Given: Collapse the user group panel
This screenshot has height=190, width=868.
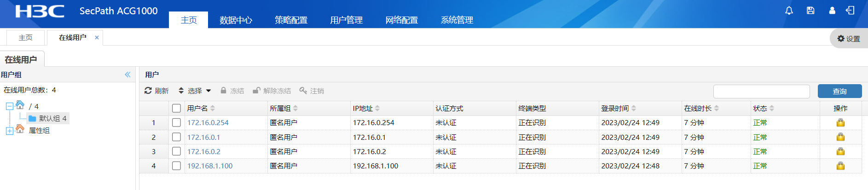Looking at the screenshot, I should point(127,75).
